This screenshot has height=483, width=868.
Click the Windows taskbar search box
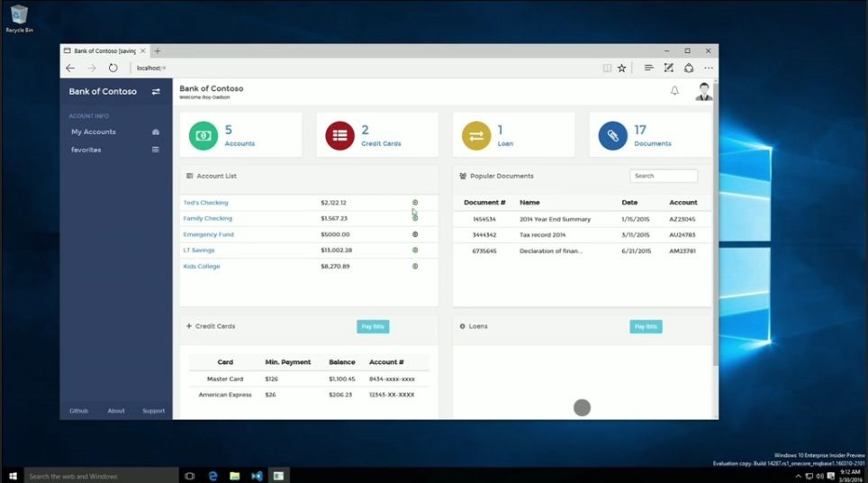[x=102, y=476]
